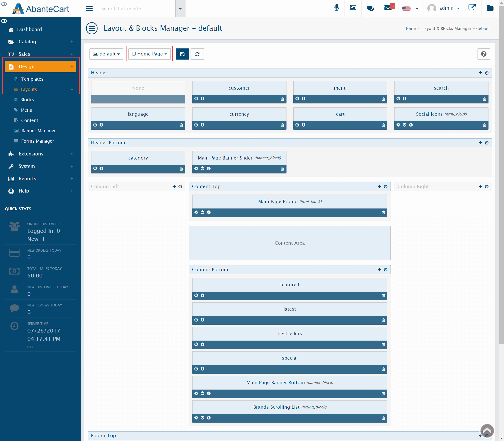Screen dimensions: 504x441
Task: Toggle the small switch above Dashboard
Action: [x=4, y=21]
